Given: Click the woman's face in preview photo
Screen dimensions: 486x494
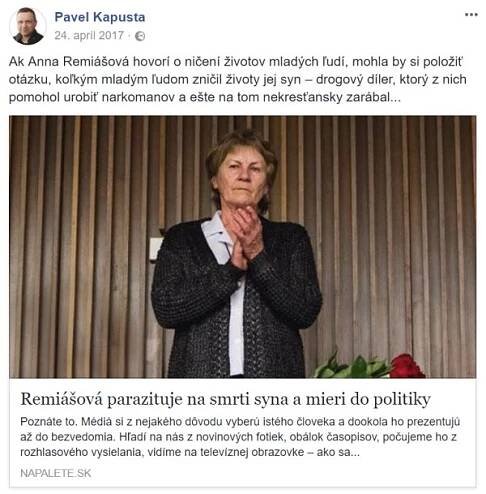Looking at the screenshot, I should tap(242, 177).
